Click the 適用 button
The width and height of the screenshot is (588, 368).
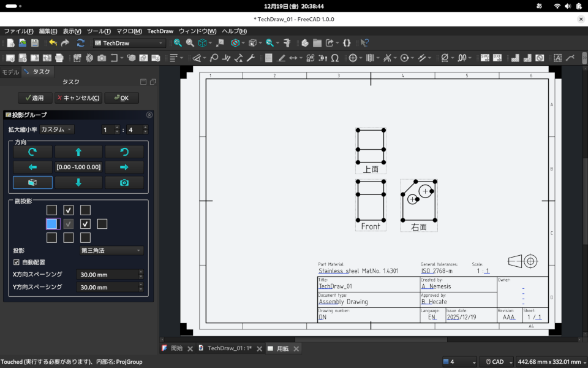(x=34, y=98)
